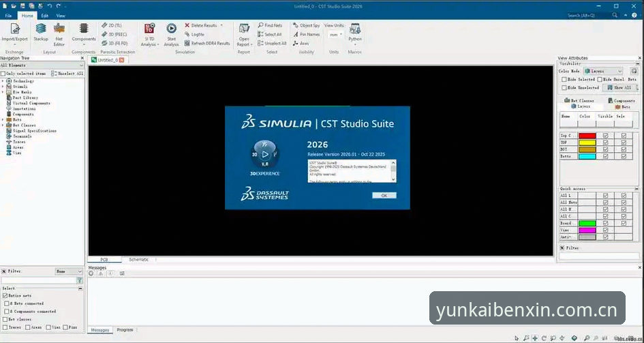
Task: Select SI TD Analysis
Action: pos(149,34)
